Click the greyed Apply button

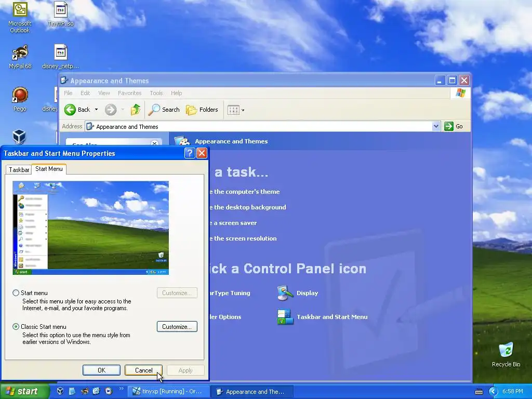[x=185, y=370]
